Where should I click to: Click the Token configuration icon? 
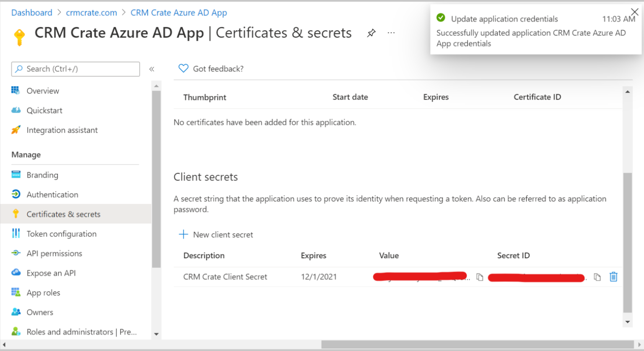point(16,233)
